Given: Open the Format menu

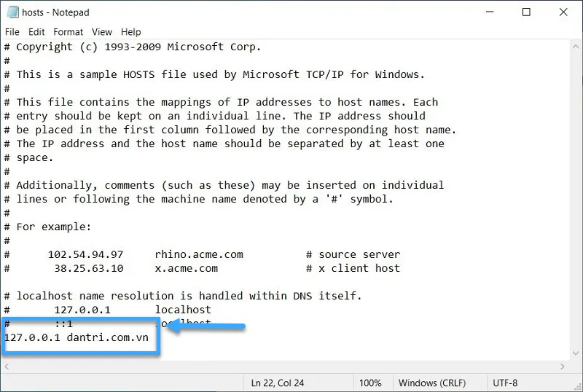Looking at the screenshot, I should [x=68, y=32].
